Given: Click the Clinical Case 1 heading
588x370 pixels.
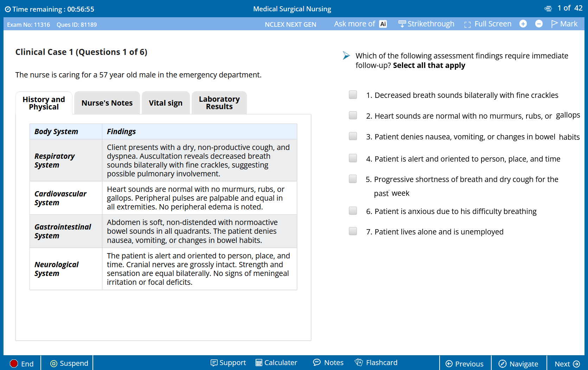Looking at the screenshot, I should click(x=81, y=52).
